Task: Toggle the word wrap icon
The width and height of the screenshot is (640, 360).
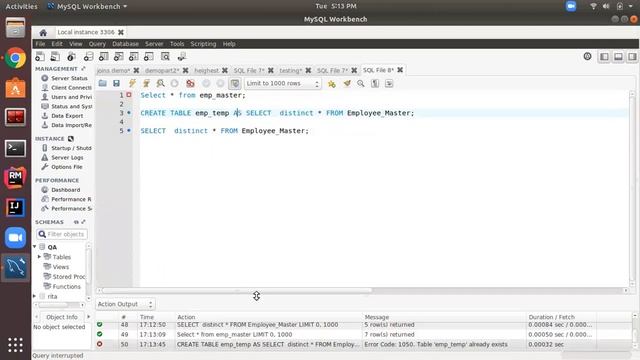Action: coord(389,83)
